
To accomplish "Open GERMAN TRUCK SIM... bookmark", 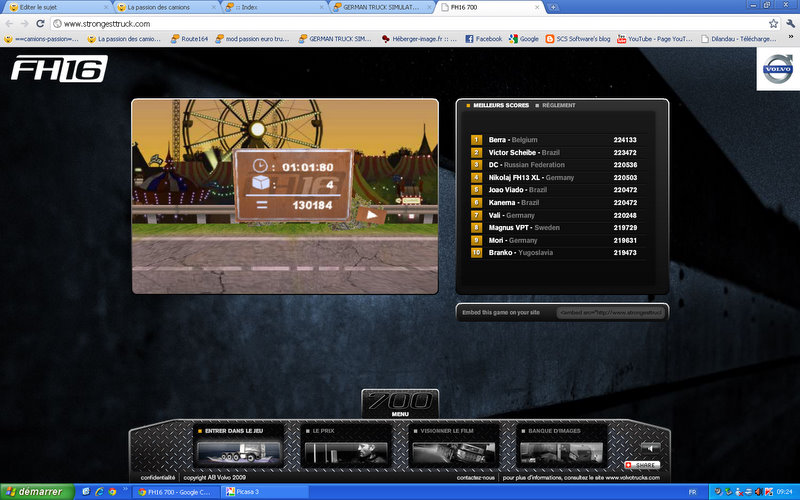I will [x=335, y=39].
